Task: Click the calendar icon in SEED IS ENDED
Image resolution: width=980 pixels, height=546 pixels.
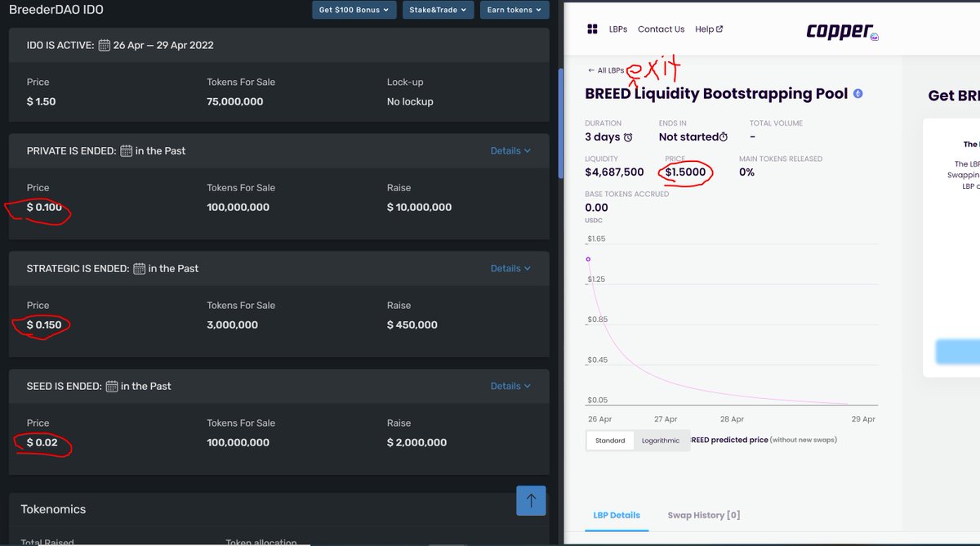Action: 112,387
